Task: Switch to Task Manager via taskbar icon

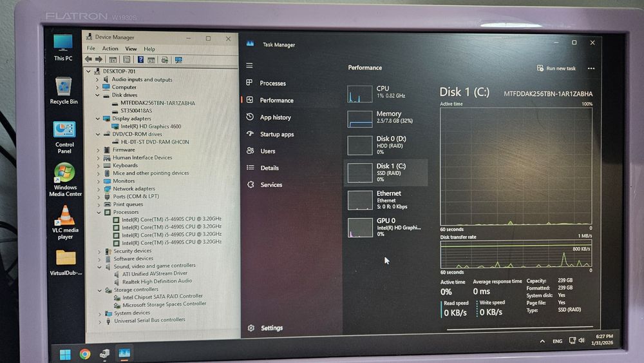Action: coord(124,353)
